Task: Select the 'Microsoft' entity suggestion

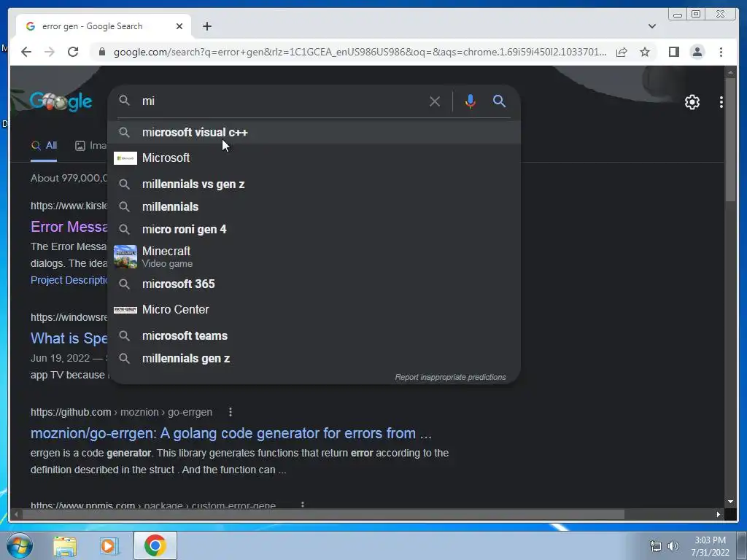Action: tap(314, 157)
